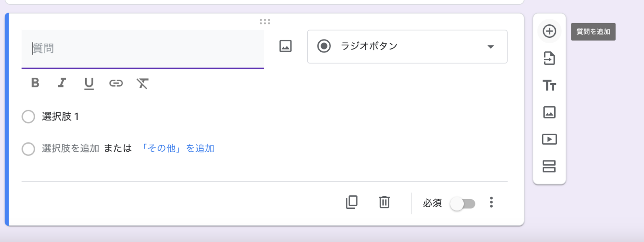
Task: Duplicate this question
Action: tap(351, 202)
